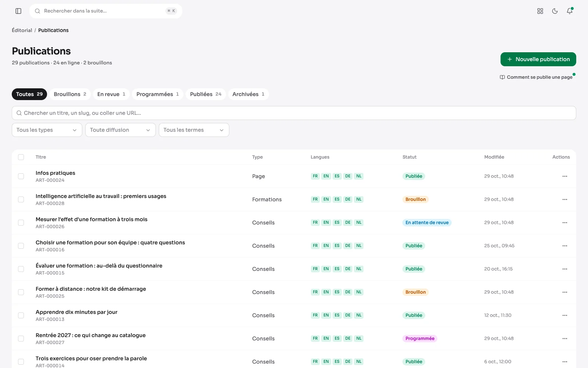Open actions menu for Mesurer l'effet row
Viewport: 588px width, 368px height.
point(565,223)
